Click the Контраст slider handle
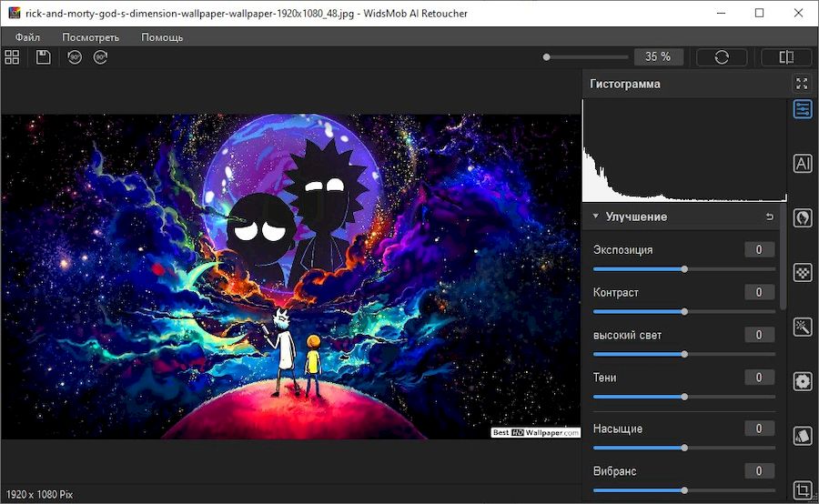Screen dimensions: 819x504 [684, 312]
